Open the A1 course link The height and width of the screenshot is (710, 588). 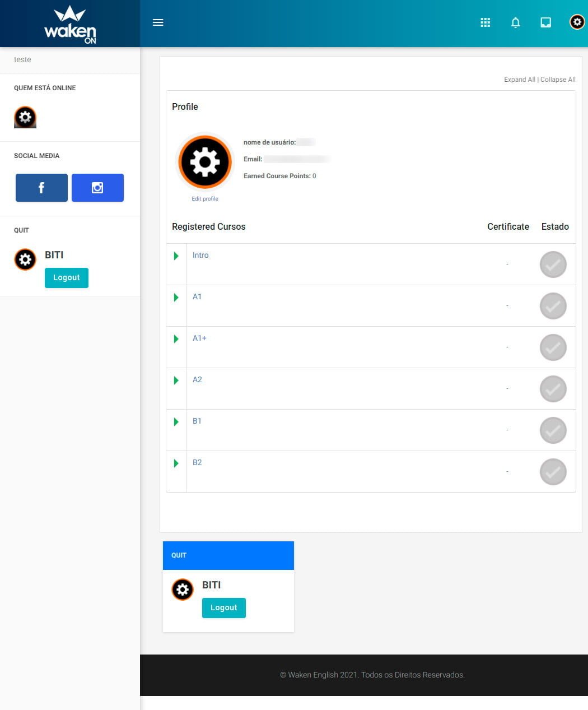197,296
